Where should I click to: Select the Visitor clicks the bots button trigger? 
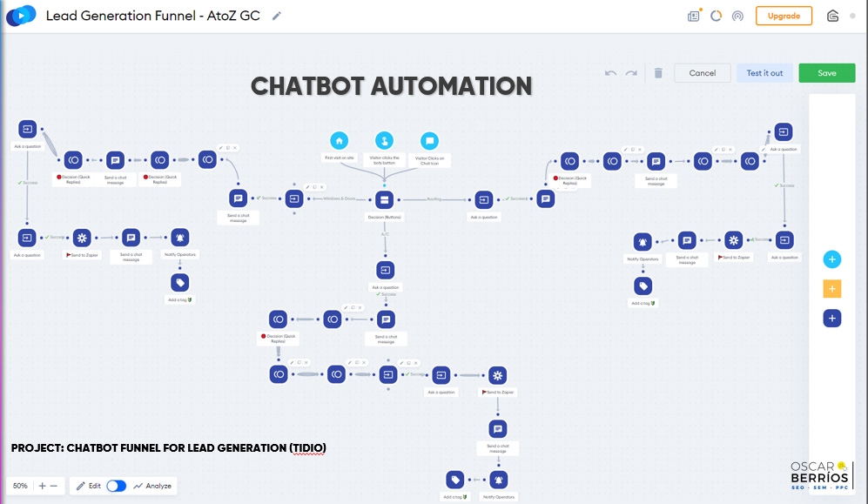click(384, 140)
